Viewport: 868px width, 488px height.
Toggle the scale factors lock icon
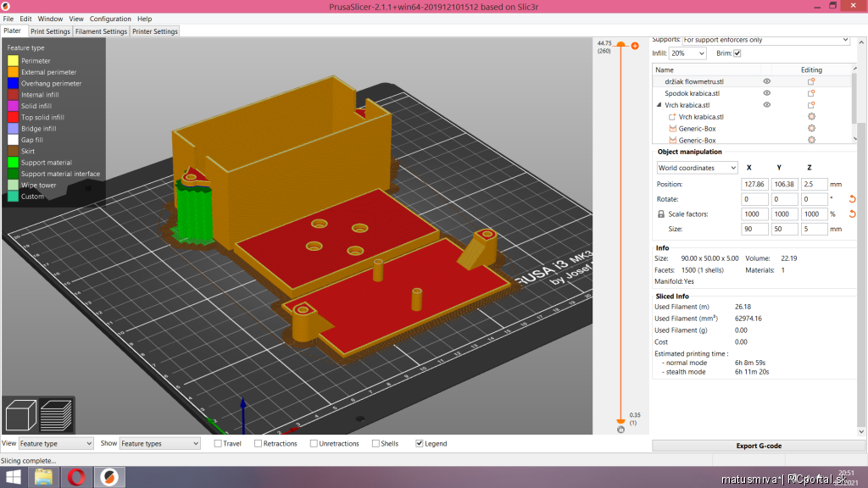(x=661, y=213)
